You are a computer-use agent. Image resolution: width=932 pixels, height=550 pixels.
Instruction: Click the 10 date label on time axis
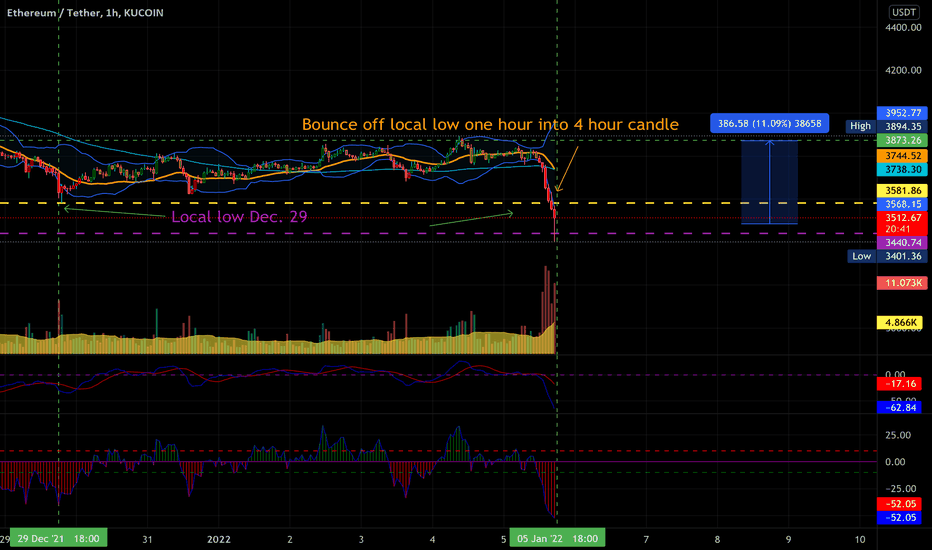[859, 539]
